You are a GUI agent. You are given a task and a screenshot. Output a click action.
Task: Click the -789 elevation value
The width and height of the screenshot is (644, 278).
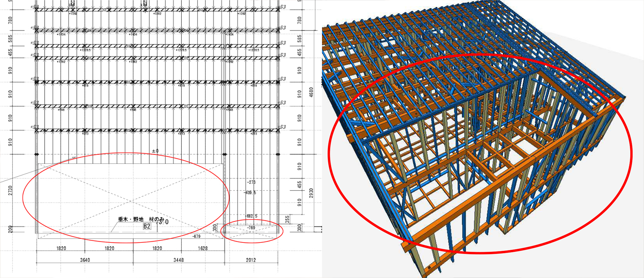[251, 228]
